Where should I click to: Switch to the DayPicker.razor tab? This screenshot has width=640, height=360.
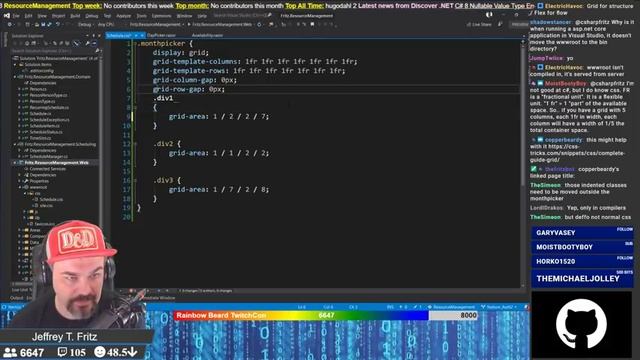coord(162,36)
